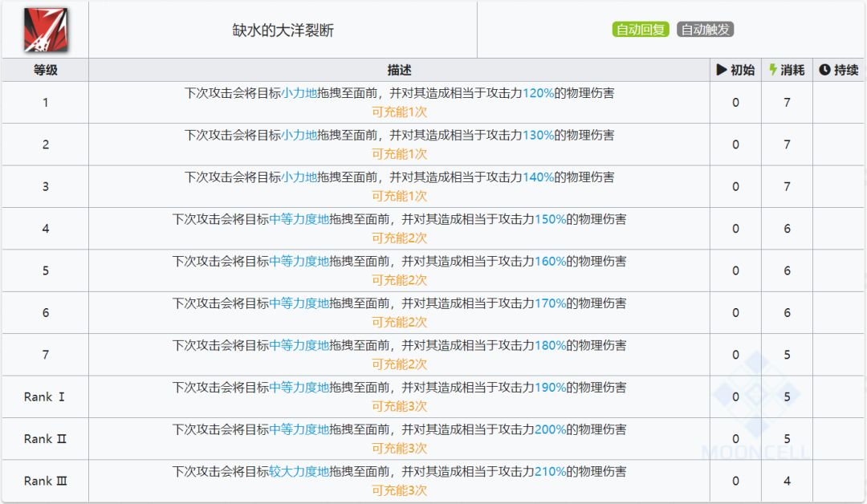Click the blue 160% value in level 5 row
The height and width of the screenshot is (504, 867).
[x=550, y=261]
